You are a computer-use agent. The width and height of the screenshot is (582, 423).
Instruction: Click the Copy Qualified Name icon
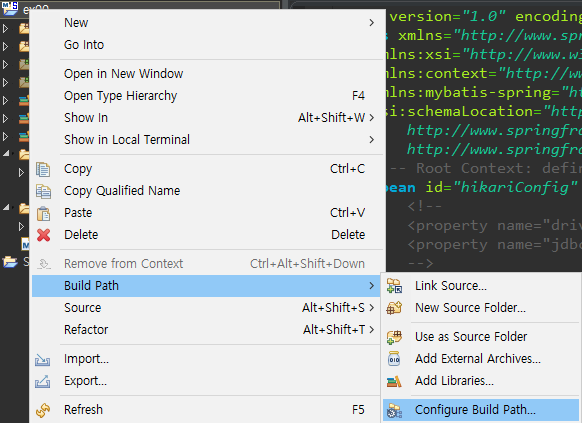pyautogui.click(x=43, y=191)
